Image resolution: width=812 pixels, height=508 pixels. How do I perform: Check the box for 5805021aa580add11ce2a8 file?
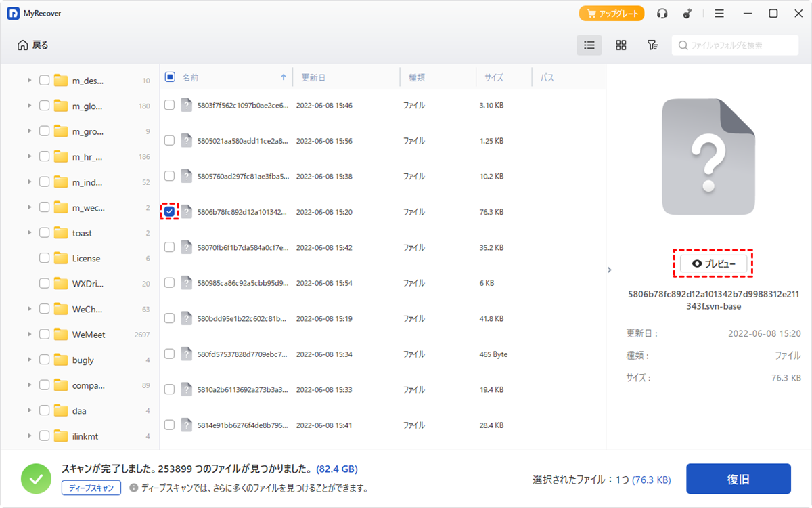[x=170, y=141]
